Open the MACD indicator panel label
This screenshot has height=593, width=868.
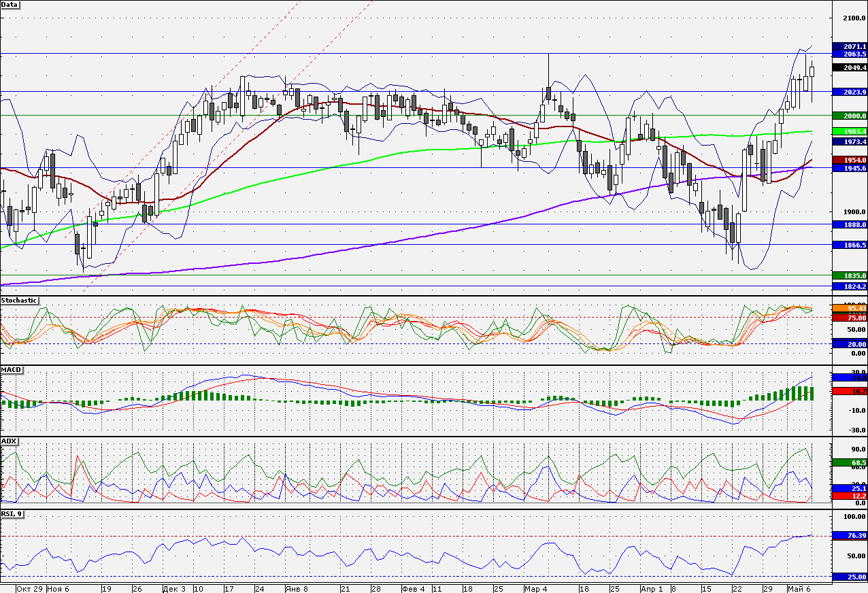click(12, 369)
